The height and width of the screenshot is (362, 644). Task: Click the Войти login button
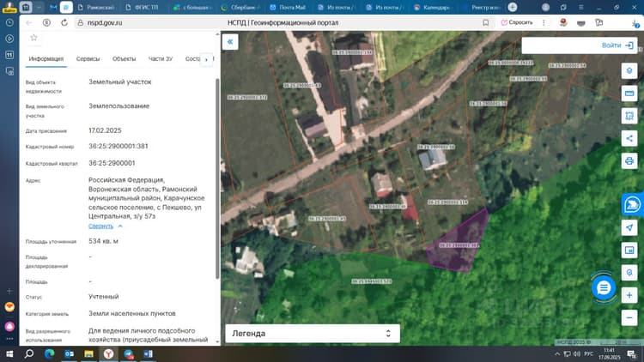tap(617, 45)
